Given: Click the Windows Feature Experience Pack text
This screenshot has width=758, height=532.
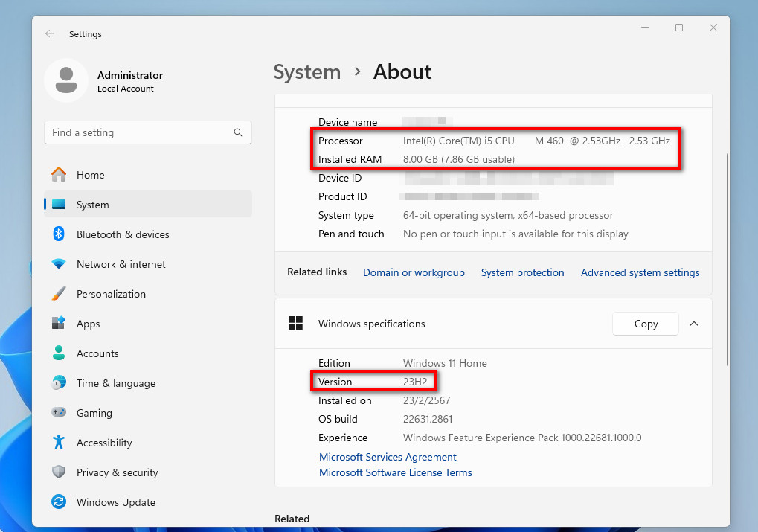Looking at the screenshot, I should pyautogui.click(x=522, y=438).
